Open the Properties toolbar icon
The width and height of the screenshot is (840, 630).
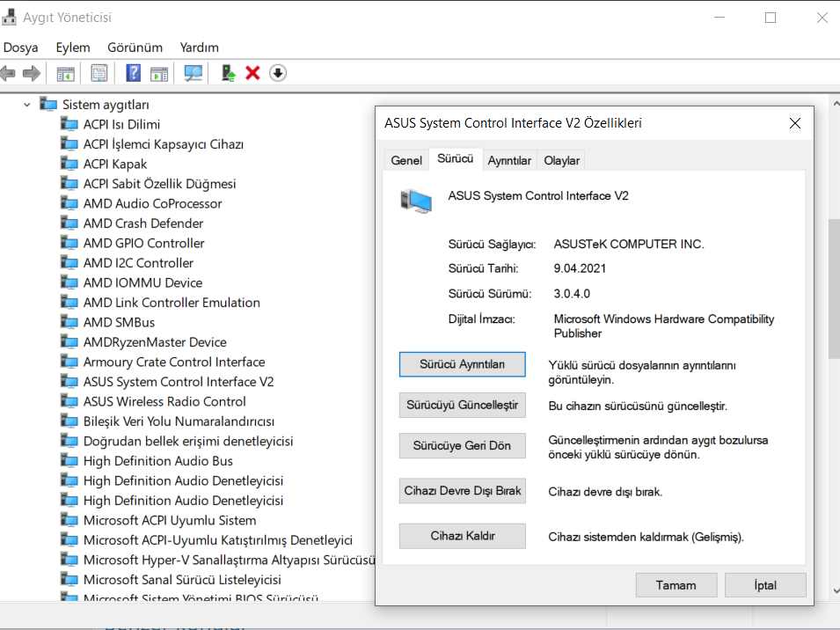coord(99,73)
